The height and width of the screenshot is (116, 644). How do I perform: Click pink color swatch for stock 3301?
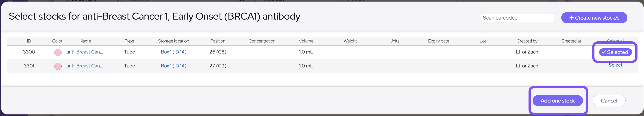[58, 66]
